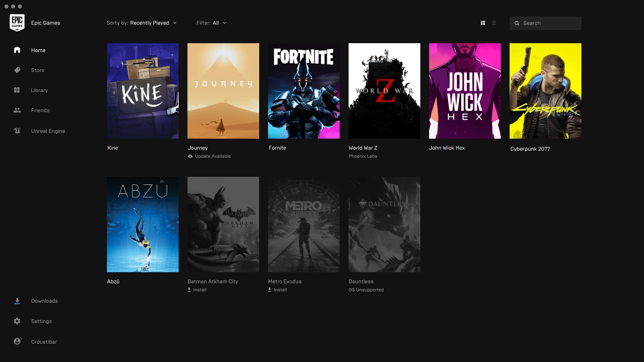Go to the Store section
Image resolution: width=644 pixels, height=362 pixels.
(x=38, y=70)
